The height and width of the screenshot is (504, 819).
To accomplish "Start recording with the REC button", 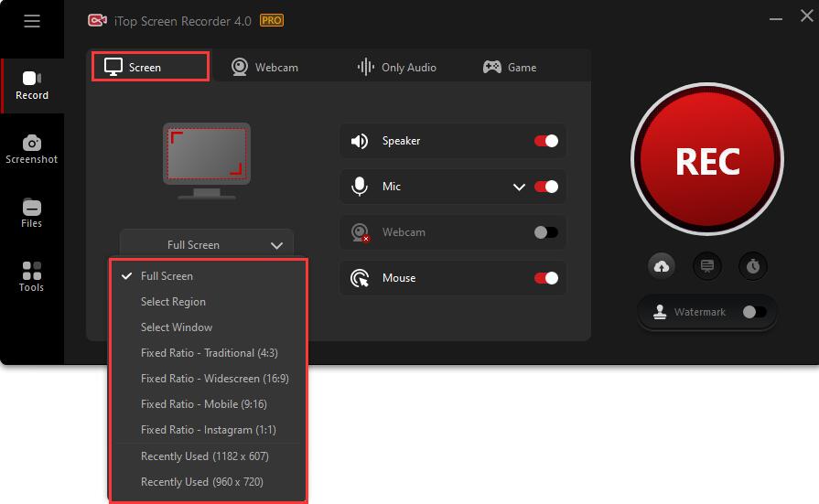I will tap(707, 162).
